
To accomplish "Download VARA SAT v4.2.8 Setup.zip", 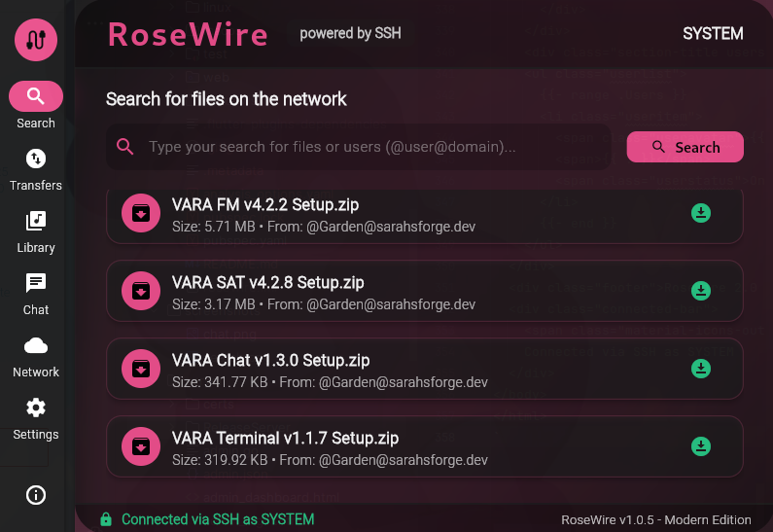I will point(700,291).
